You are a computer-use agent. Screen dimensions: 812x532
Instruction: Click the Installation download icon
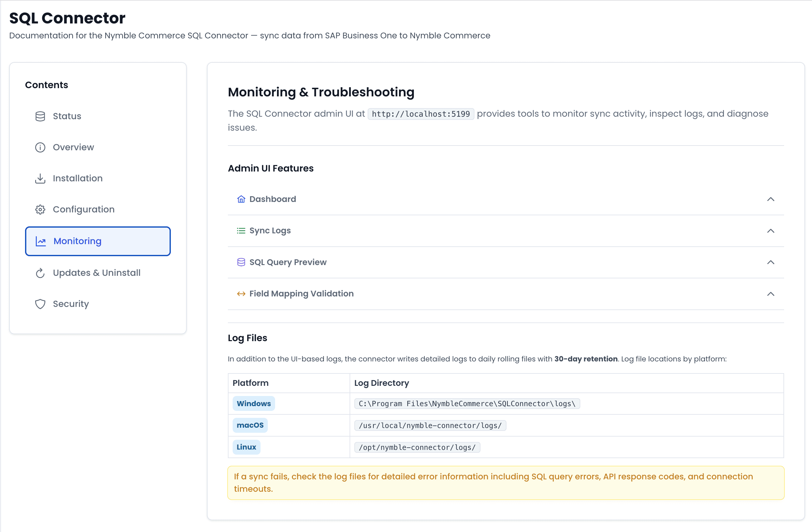(x=40, y=178)
